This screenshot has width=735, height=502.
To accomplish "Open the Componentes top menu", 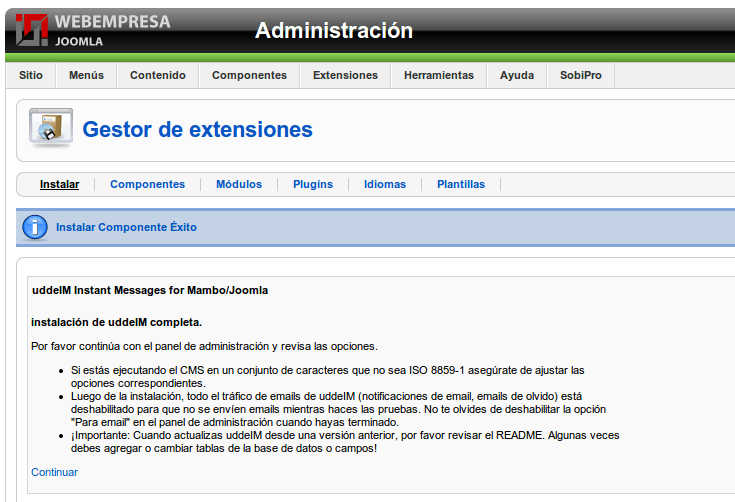I will pyautogui.click(x=249, y=75).
